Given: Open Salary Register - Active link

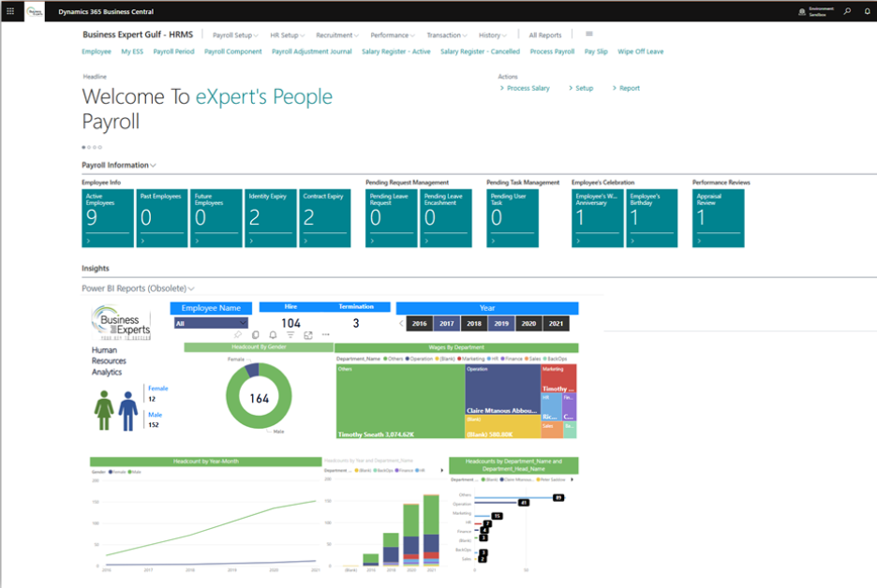Looking at the screenshot, I should [x=396, y=51].
